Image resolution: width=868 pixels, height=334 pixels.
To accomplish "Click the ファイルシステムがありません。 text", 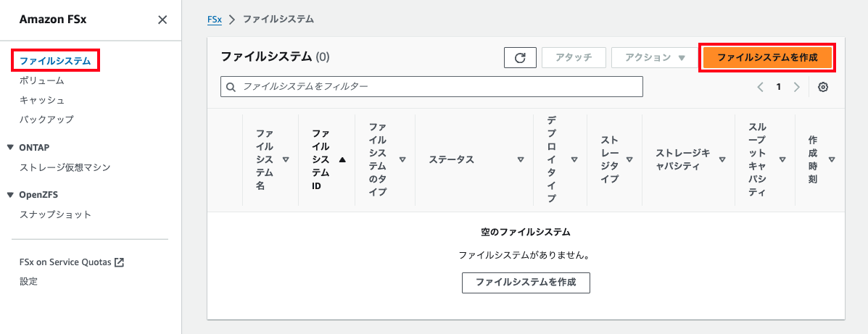I will [524, 256].
